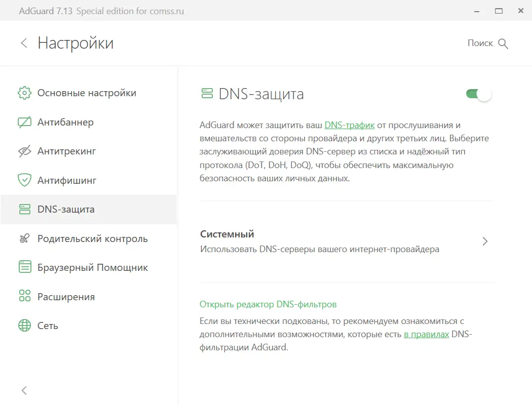Open the Расширения section
Viewport: 532px width, 405px height.
pos(89,297)
